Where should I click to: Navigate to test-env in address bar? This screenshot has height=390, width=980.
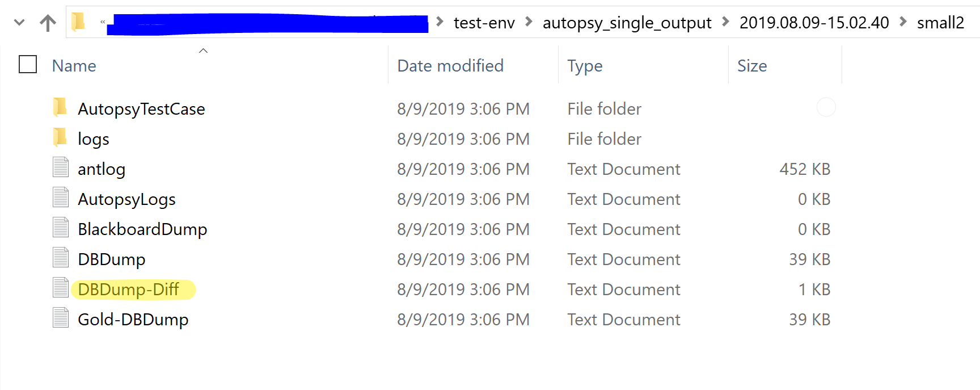484,23
